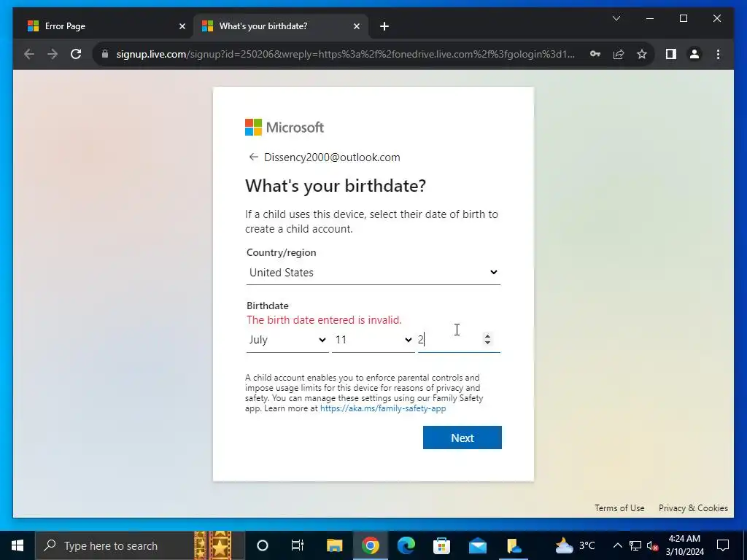Open File Explorer from the taskbar
Viewport: 747px width, 560px height.
coord(334,545)
